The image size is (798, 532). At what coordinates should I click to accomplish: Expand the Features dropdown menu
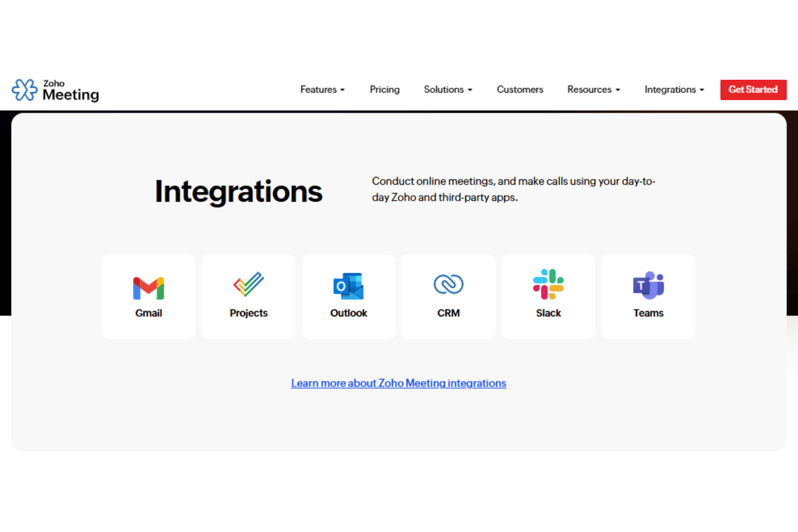tap(322, 89)
